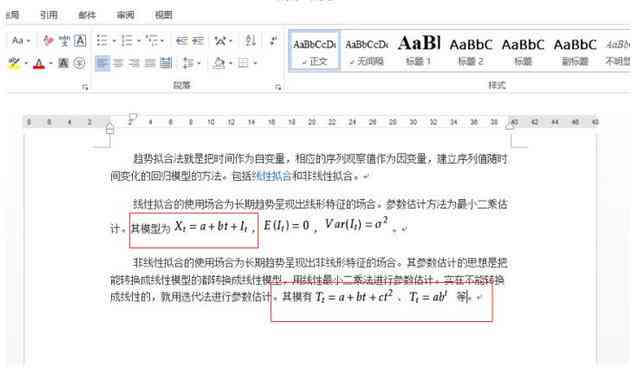Open the multilevel list dropdown arrow
Viewport: 640px width, 369px height.
click(x=162, y=41)
